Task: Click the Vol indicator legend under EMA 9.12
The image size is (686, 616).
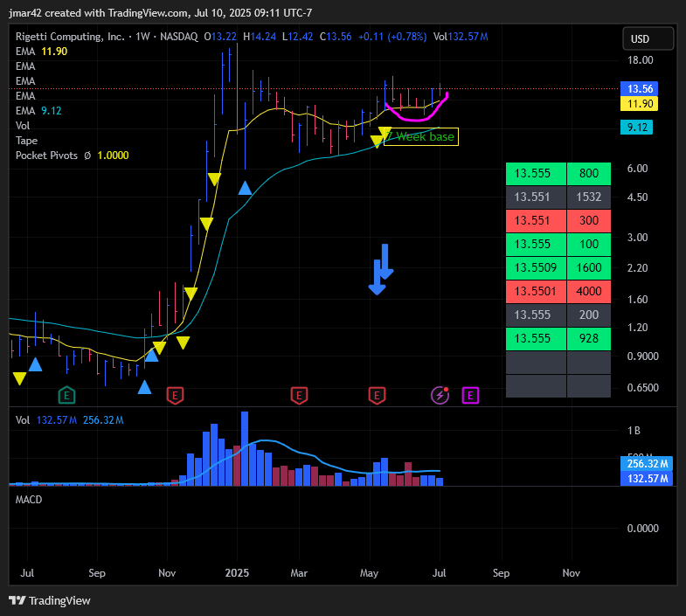Action: pos(23,126)
